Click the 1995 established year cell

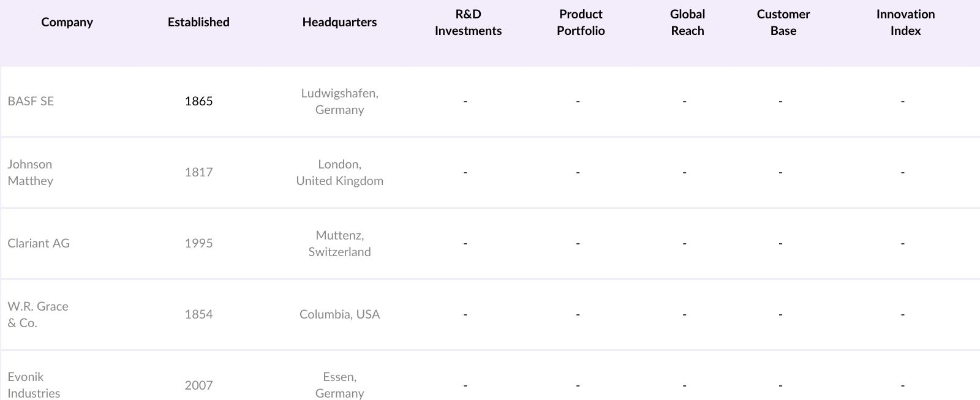pyautogui.click(x=198, y=243)
